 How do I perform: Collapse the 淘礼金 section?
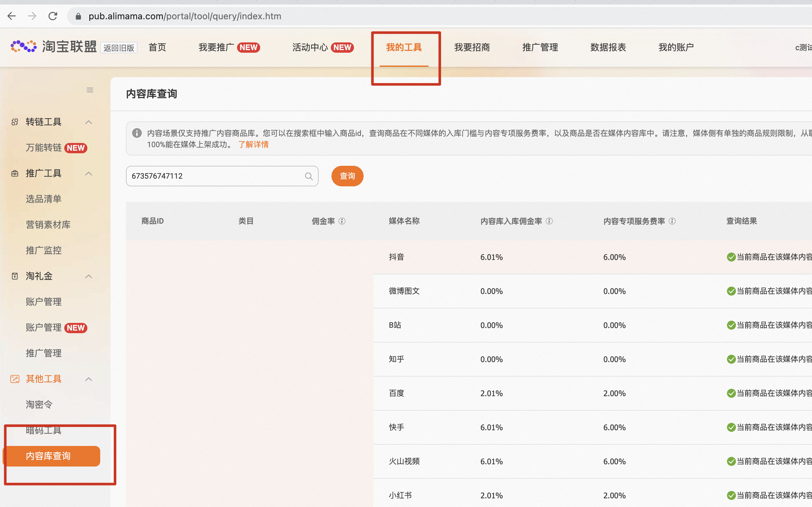click(88, 276)
